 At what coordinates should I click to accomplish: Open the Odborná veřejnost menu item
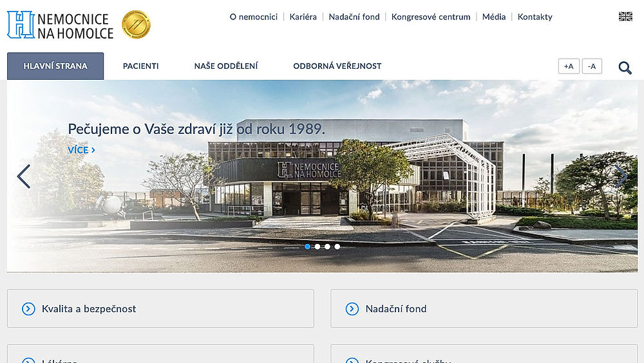(337, 66)
